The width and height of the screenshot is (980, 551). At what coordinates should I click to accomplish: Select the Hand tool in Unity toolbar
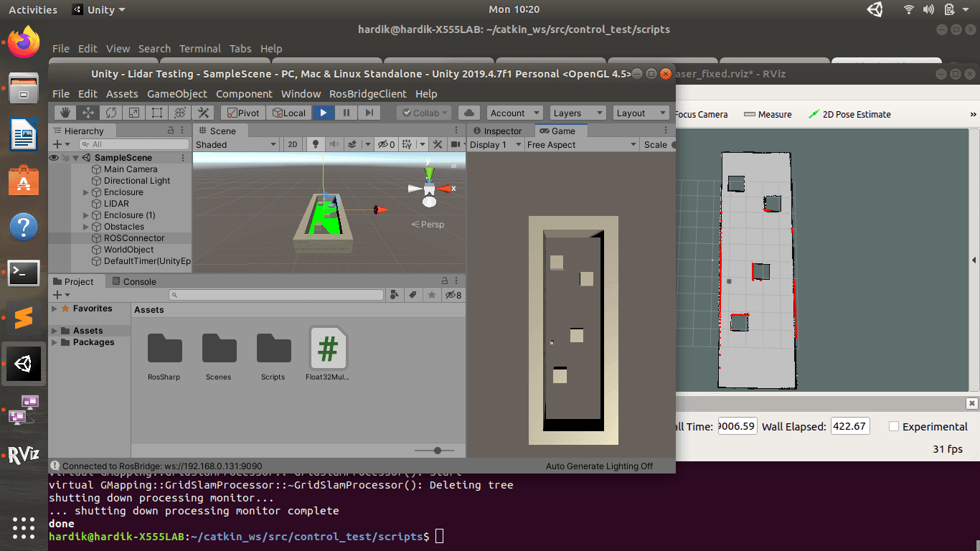coord(65,113)
